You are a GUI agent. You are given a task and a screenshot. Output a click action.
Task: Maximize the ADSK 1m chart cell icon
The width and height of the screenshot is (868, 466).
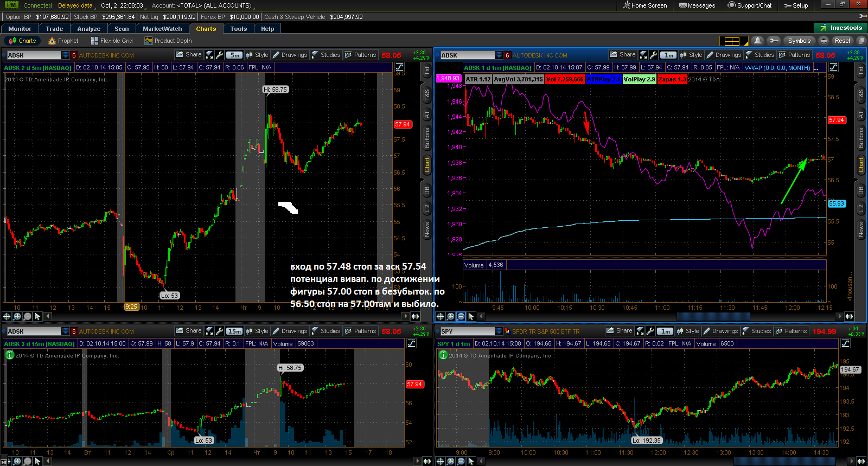tap(643, 55)
